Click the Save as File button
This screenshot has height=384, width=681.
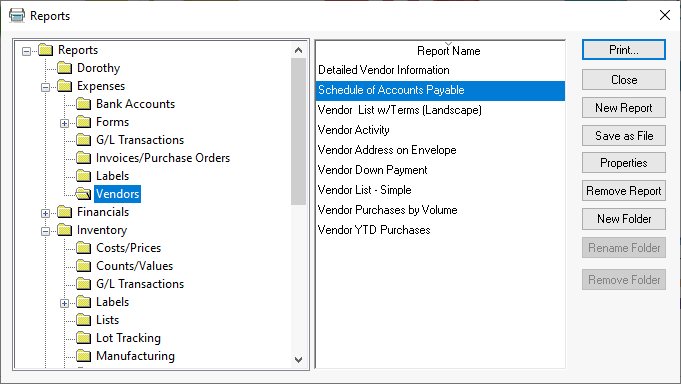click(624, 136)
